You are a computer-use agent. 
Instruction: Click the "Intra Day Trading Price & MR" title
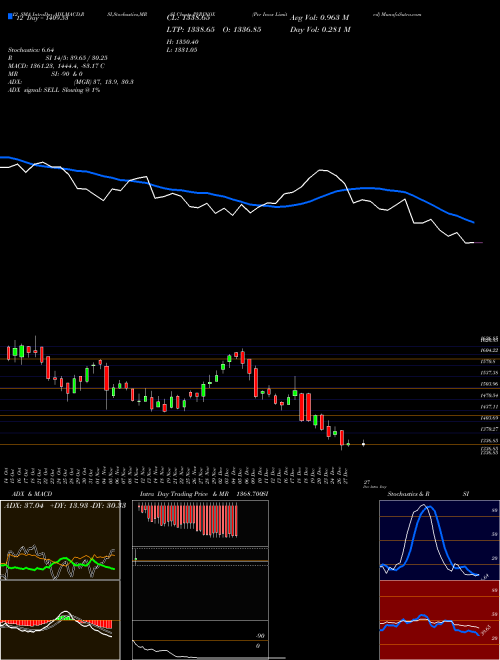(185, 494)
